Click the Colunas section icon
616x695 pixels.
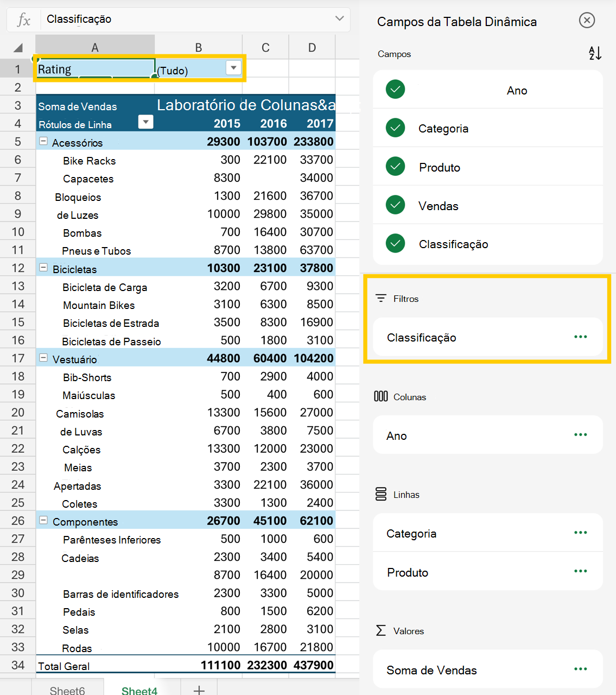[x=381, y=396]
